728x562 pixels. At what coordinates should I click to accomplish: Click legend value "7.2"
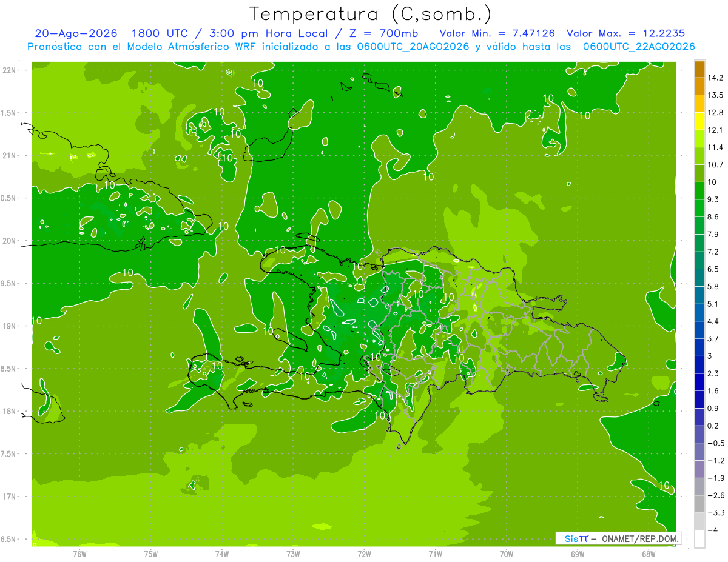click(713, 251)
